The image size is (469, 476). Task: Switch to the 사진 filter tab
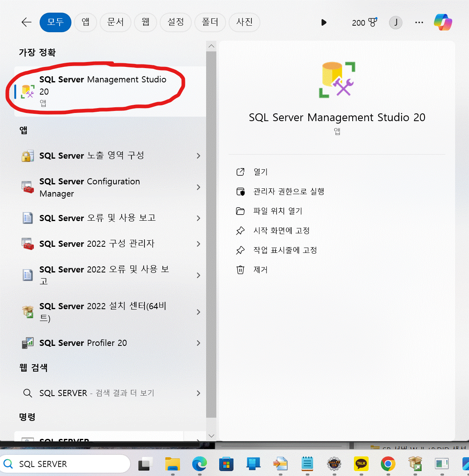pyautogui.click(x=244, y=22)
